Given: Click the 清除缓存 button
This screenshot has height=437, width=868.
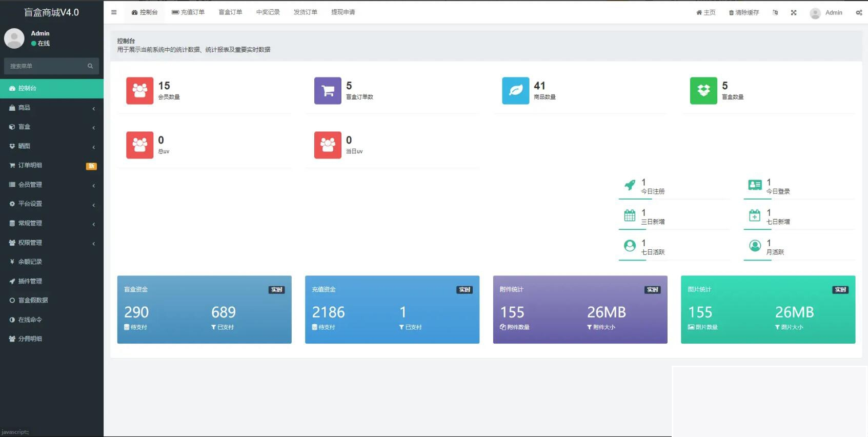Looking at the screenshot, I should tap(744, 13).
